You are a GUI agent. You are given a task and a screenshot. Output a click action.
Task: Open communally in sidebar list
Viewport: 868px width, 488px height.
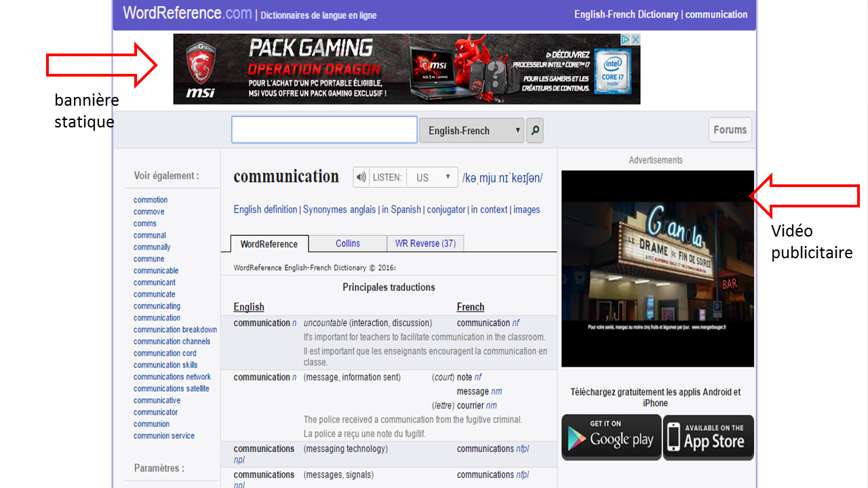(152, 247)
